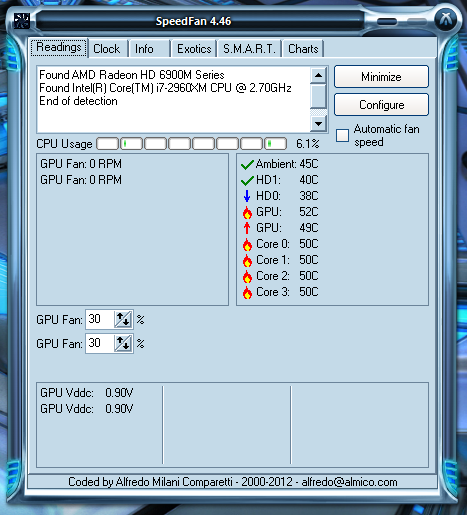Click the Minimize button
The width and height of the screenshot is (467, 515).
381,77
